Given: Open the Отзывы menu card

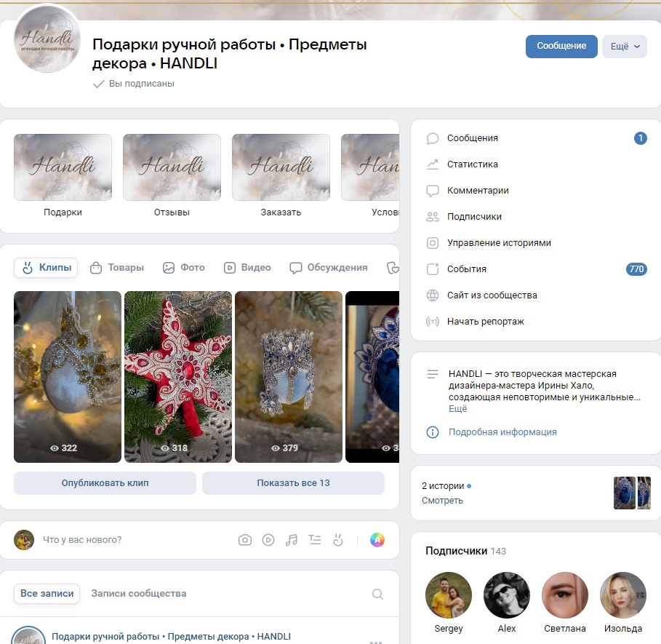Looking at the screenshot, I should [172, 175].
